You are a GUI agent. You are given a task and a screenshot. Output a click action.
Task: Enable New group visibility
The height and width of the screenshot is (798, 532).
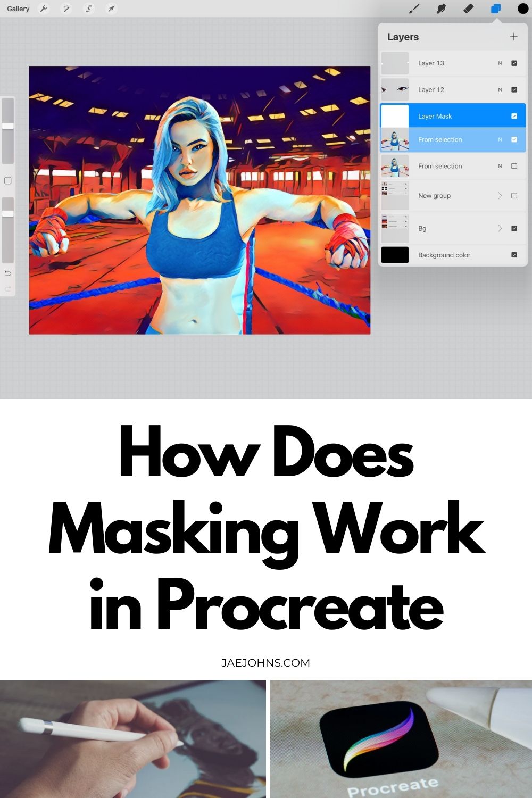pos(514,196)
